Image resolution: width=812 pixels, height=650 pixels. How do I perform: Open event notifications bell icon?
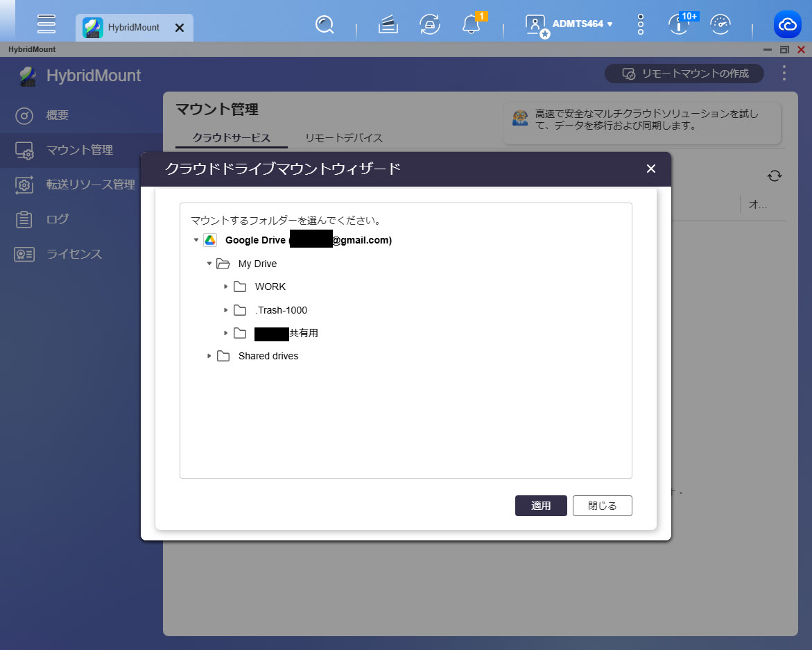(x=471, y=25)
